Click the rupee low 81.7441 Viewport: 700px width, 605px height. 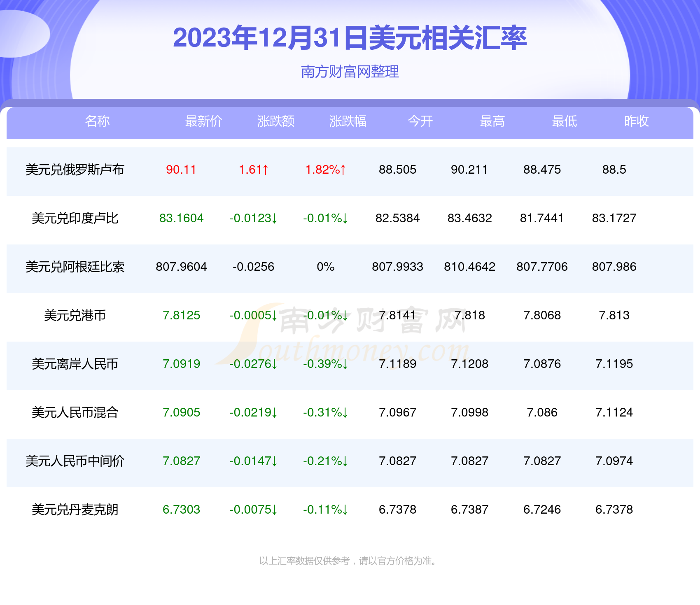pyautogui.click(x=542, y=218)
